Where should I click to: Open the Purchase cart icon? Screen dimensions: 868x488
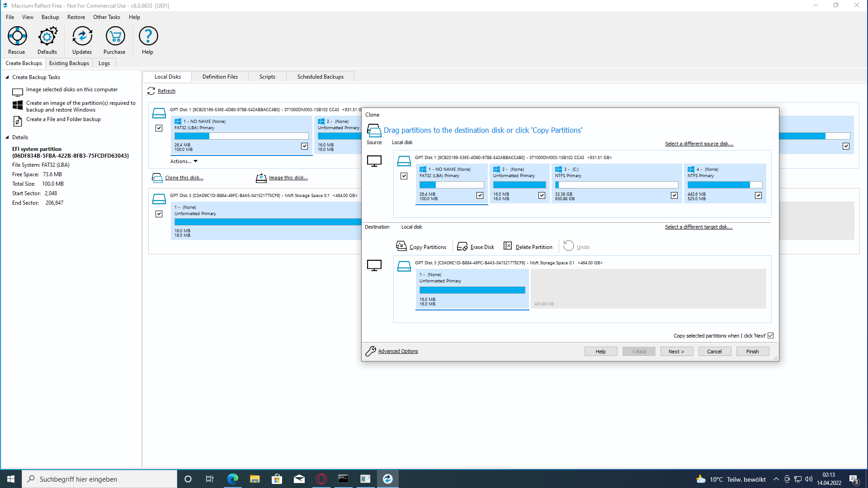pos(115,36)
